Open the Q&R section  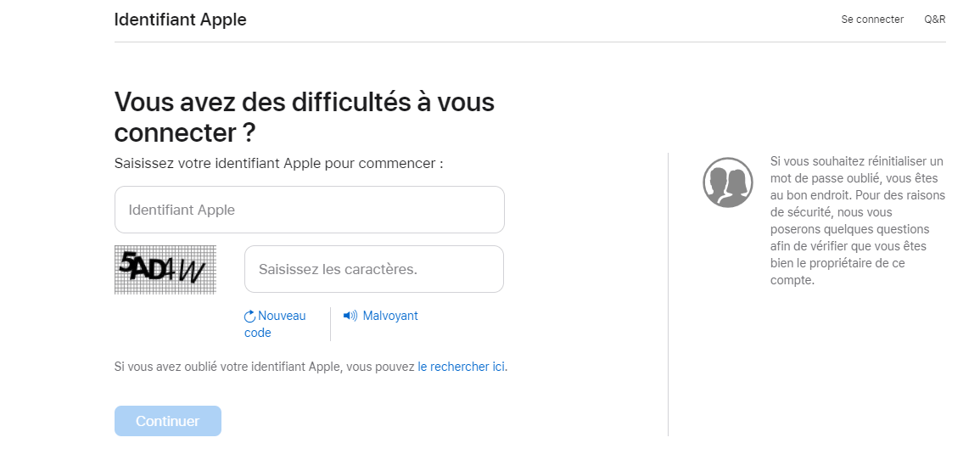click(935, 20)
